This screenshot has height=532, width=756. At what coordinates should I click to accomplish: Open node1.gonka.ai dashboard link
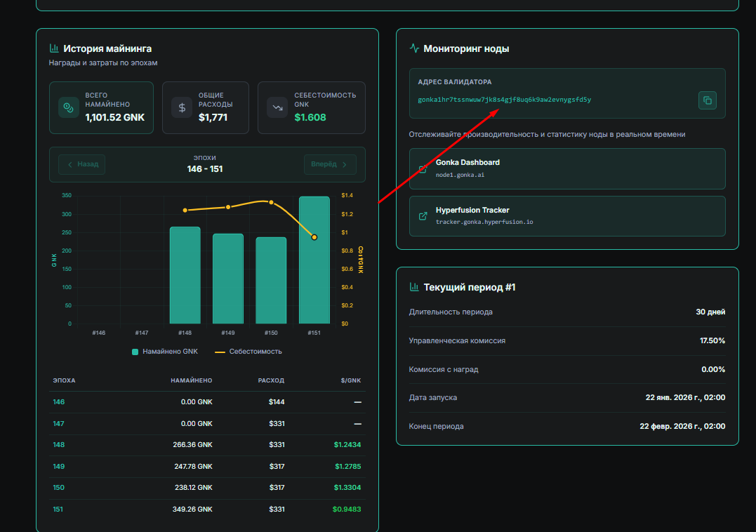(460, 175)
